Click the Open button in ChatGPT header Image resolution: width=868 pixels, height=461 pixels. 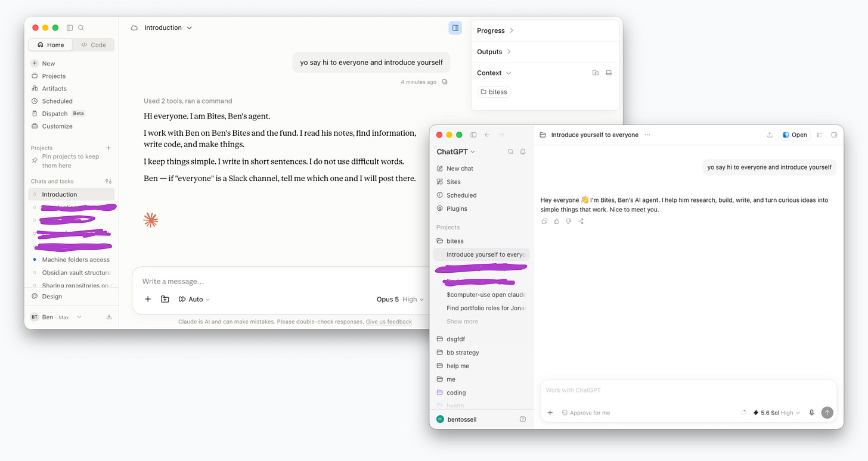[x=795, y=135]
